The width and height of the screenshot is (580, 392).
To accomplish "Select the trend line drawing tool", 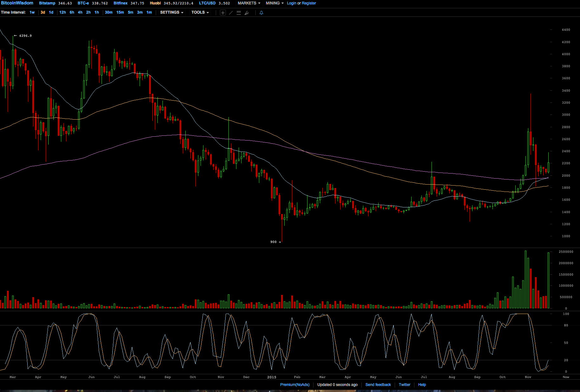I will coord(231,13).
